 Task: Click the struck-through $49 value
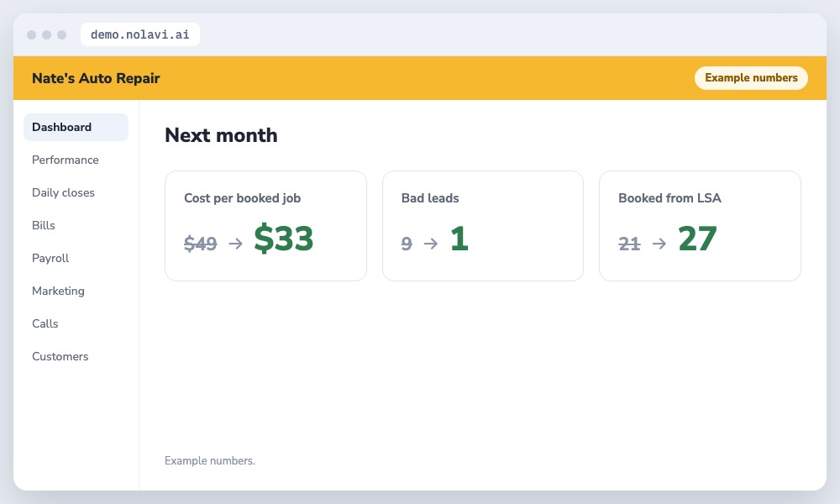click(x=201, y=244)
